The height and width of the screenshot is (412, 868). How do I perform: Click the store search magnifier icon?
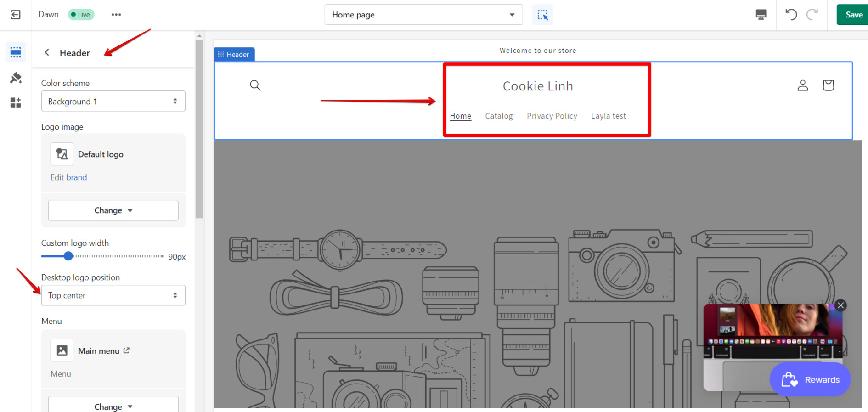pyautogui.click(x=255, y=85)
